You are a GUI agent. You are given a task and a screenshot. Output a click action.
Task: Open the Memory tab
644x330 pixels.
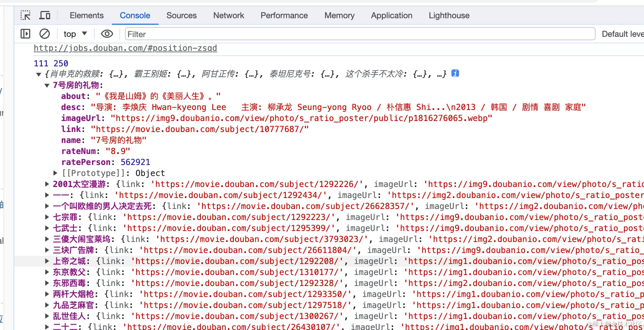(340, 15)
